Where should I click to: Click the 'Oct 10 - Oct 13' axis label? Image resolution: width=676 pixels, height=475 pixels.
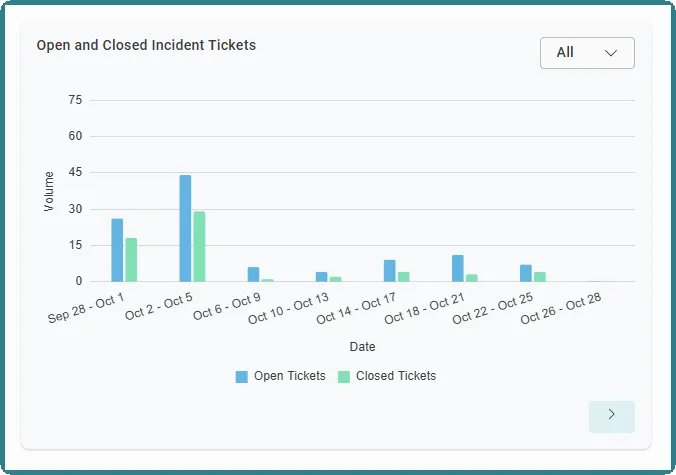pos(288,309)
